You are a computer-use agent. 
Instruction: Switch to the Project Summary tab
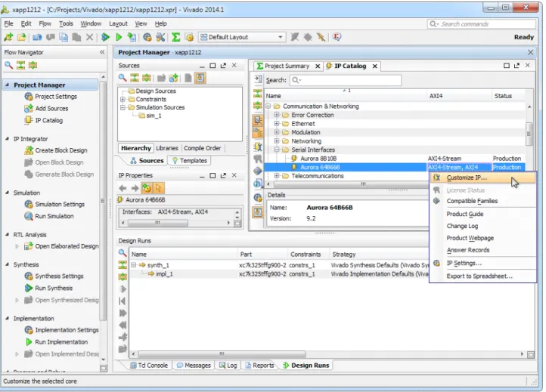(x=287, y=66)
